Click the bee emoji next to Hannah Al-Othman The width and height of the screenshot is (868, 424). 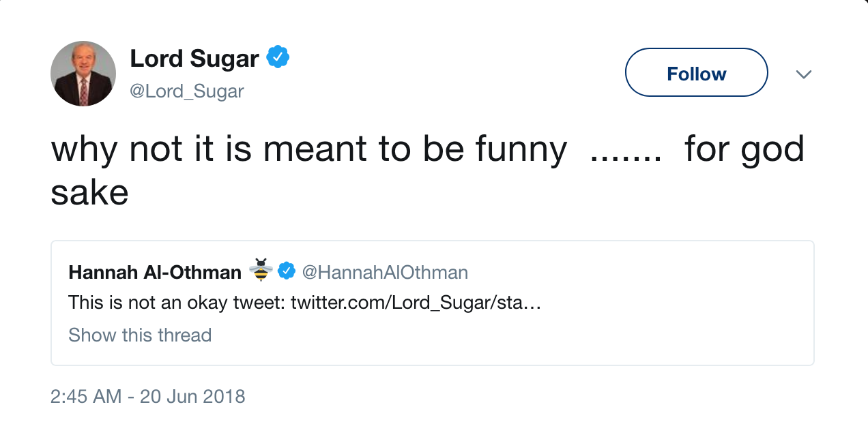(x=260, y=271)
